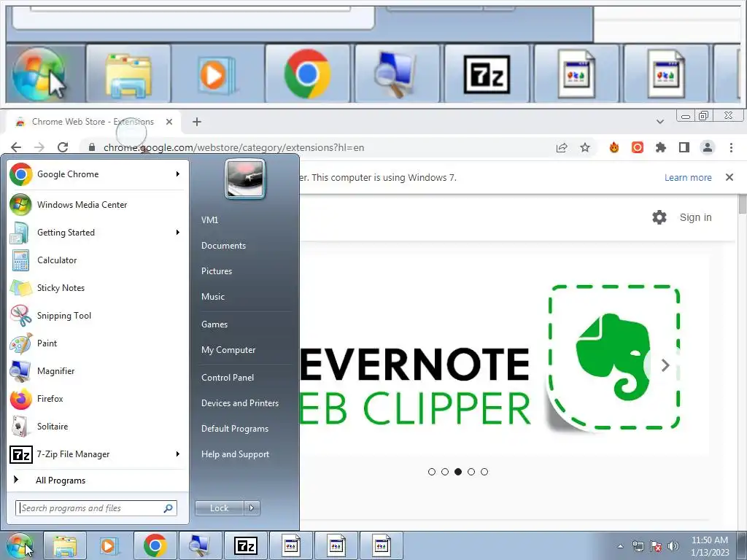Screen dimensions: 747x560
Task: Select fourth carousel dot
Action: 471,472
